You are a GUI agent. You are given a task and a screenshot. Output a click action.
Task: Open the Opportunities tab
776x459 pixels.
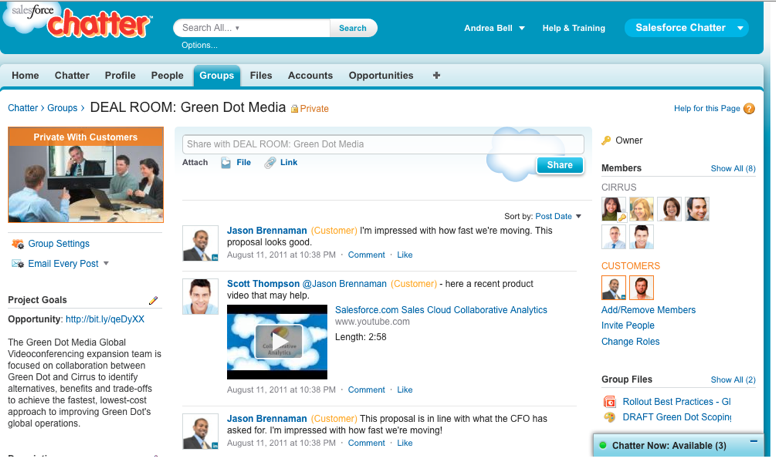[381, 75]
